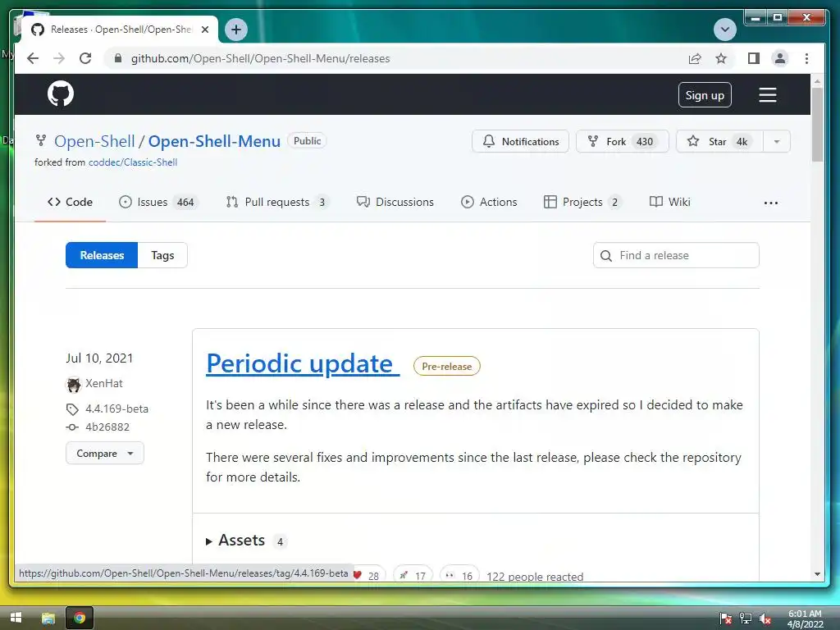Click the Sign up button
The width and height of the screenshot is (840, 630).
click(x=705, y=95)
